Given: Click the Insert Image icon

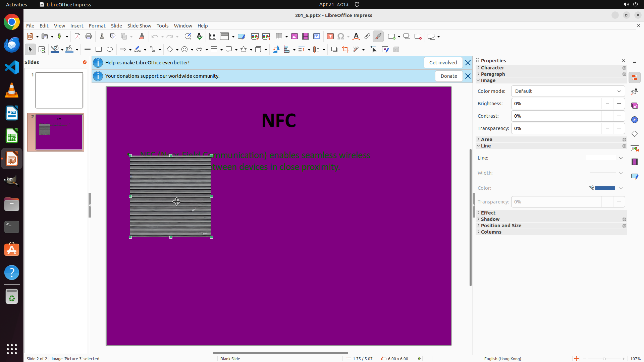Looking at the screenshot, I should (294, 37).
